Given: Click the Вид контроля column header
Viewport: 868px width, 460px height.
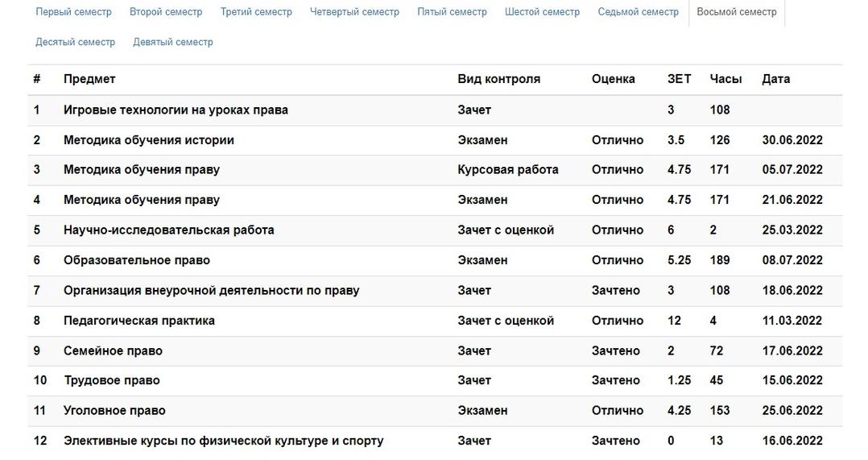Looking at the screenshot, I should click(498, 79).
